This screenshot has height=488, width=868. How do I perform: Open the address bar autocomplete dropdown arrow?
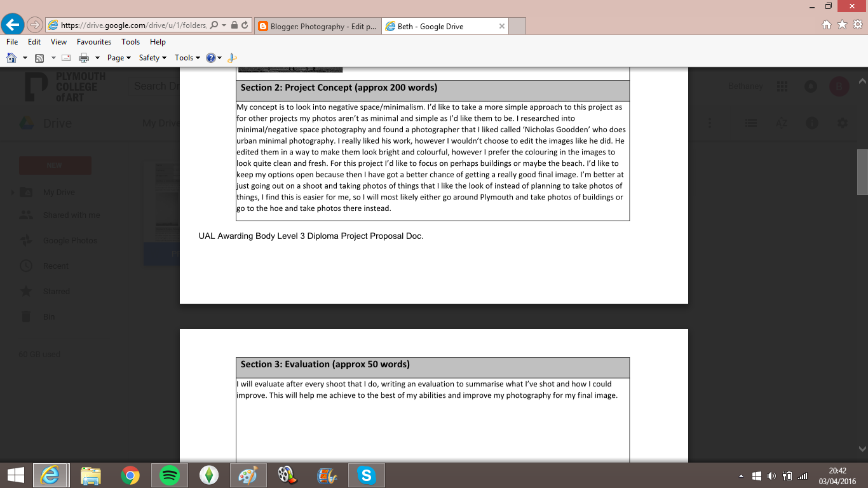click(224, 25)
